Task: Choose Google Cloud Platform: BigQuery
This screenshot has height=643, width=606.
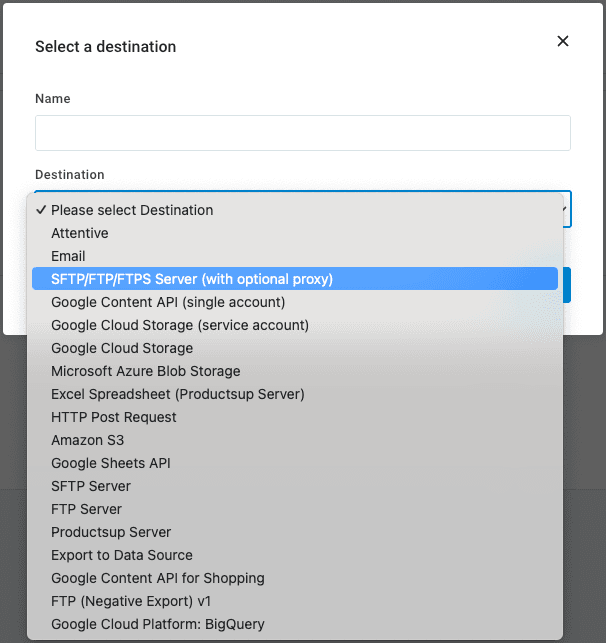Action: (158, 624)
